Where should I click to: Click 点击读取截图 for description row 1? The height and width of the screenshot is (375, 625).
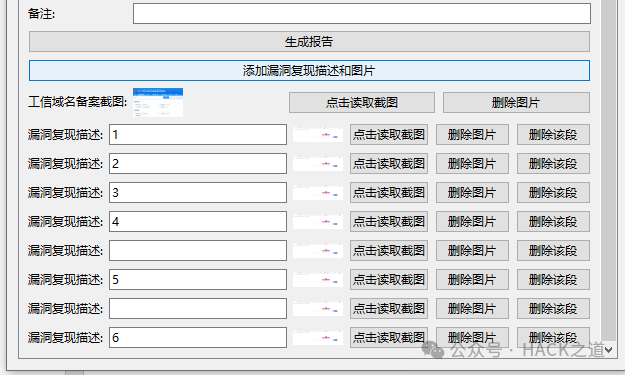coord(389,135)
